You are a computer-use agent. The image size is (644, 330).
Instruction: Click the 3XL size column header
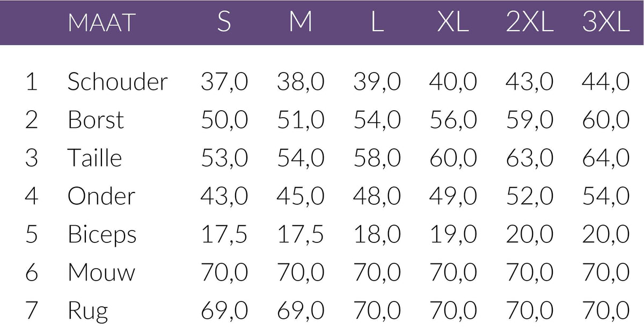pyautogui.click(x=605, y=23)
